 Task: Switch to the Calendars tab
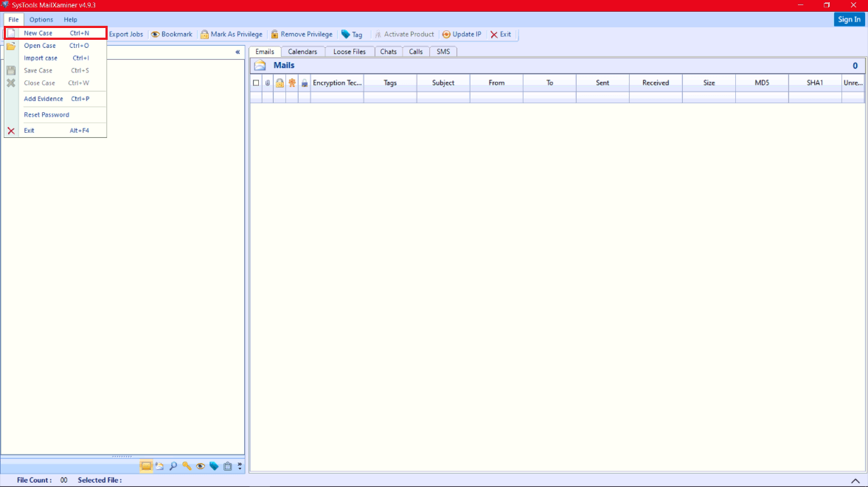pyautogui.click(x=302, y=52)
